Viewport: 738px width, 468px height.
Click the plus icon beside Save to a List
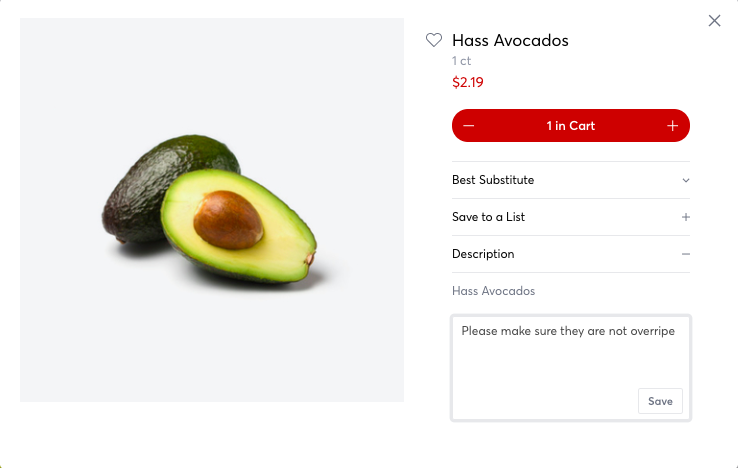point(686,217)
